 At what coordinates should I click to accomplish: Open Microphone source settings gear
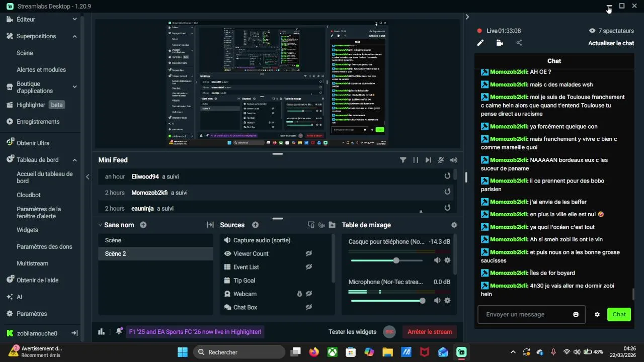click(447, 300)
